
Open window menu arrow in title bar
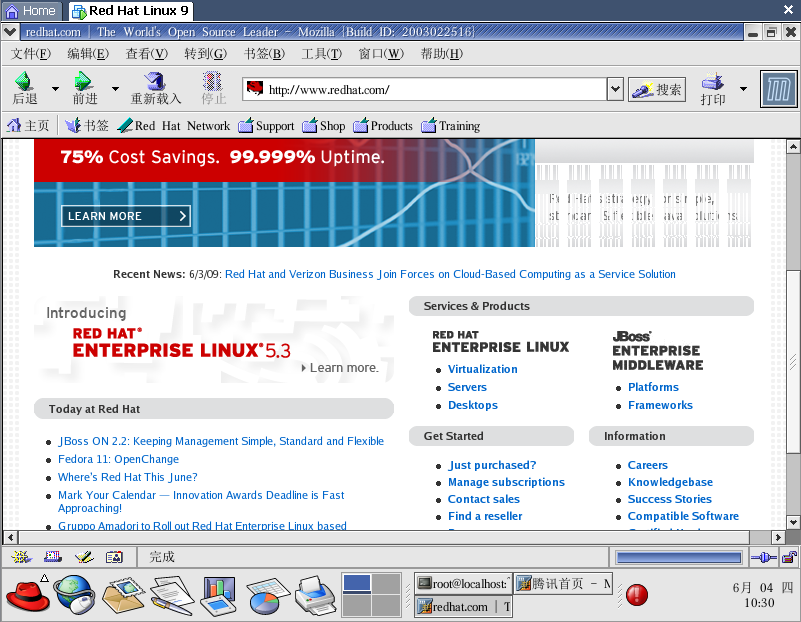click(10, 32)
